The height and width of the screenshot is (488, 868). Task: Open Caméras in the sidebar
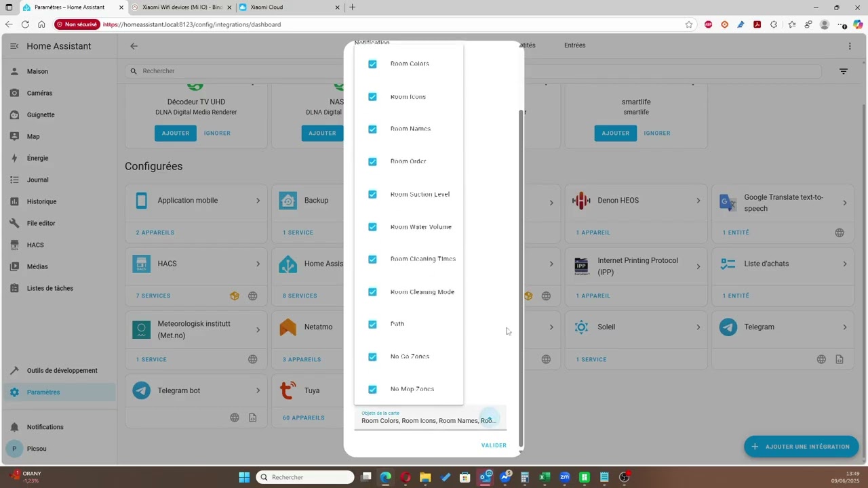pos(59,93)
